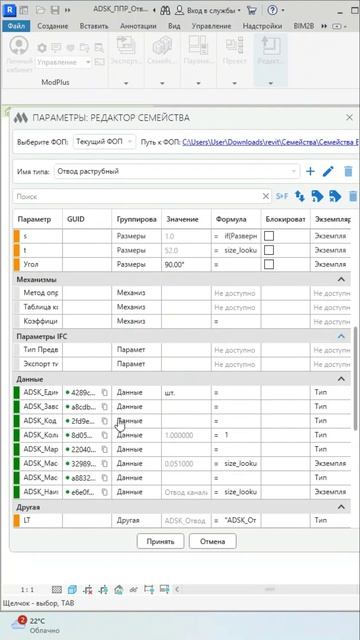The height and width of the screenshot is (640, 360).
Task: Click the vertical scrollbar of the parameter table
Action: [x=355, y=378]
